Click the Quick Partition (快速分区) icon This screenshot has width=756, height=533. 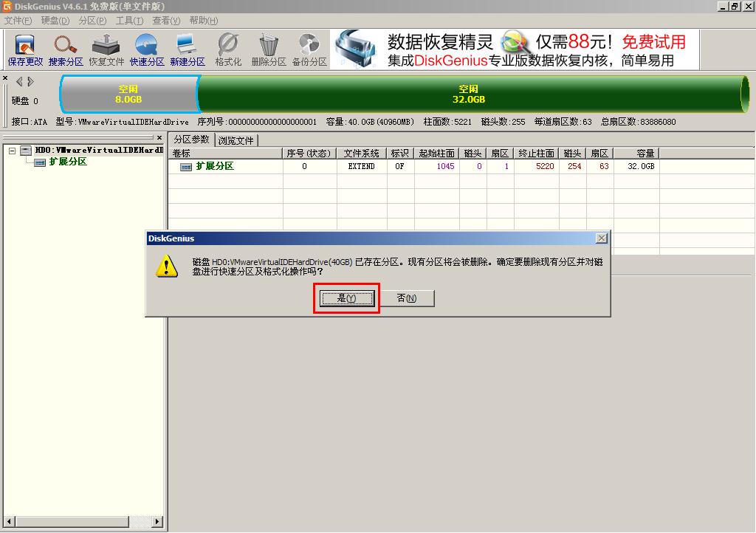pyautogui.click(x=147, y=50)
